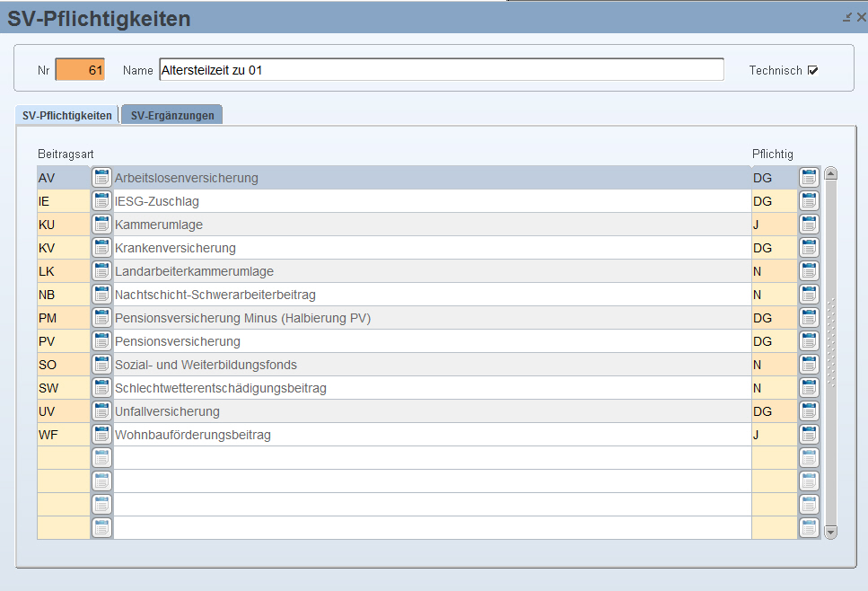Close the SV-Pflichtigkeiten window
Screen dimensions: 868x591
(x=862, y=17)
